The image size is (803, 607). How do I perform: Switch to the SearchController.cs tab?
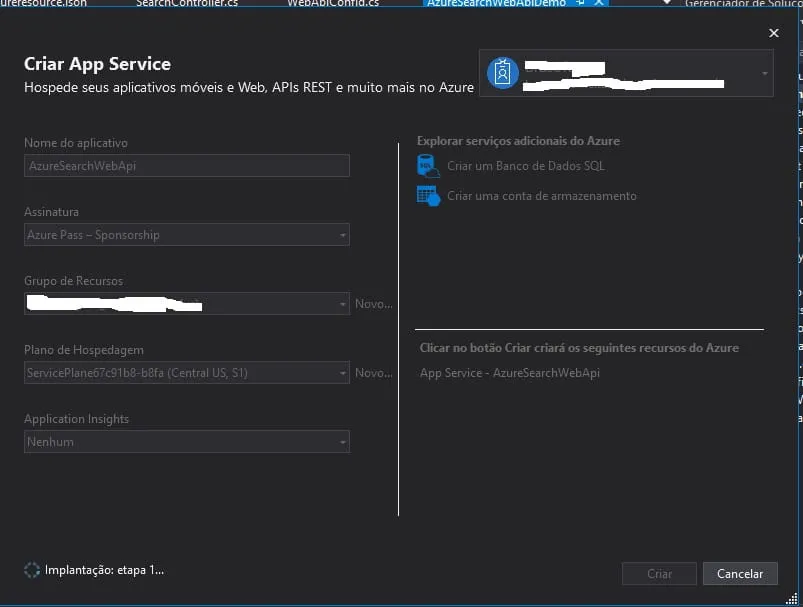187,3
